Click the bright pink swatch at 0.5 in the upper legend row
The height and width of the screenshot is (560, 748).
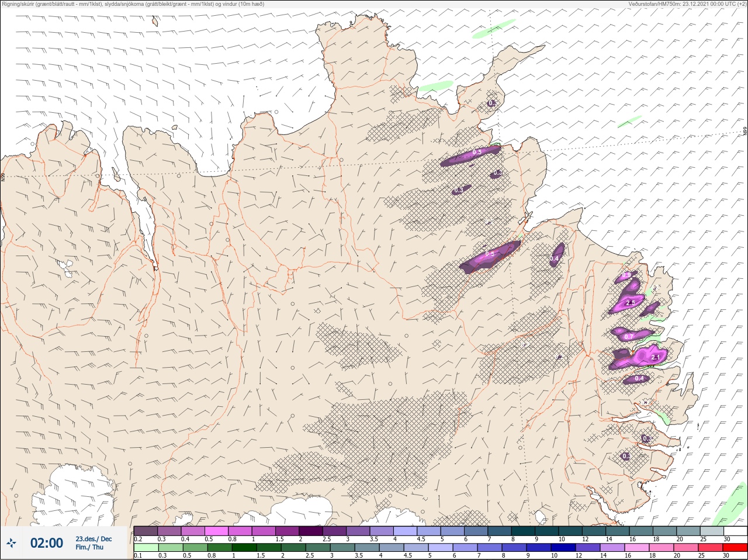point(217,531)
